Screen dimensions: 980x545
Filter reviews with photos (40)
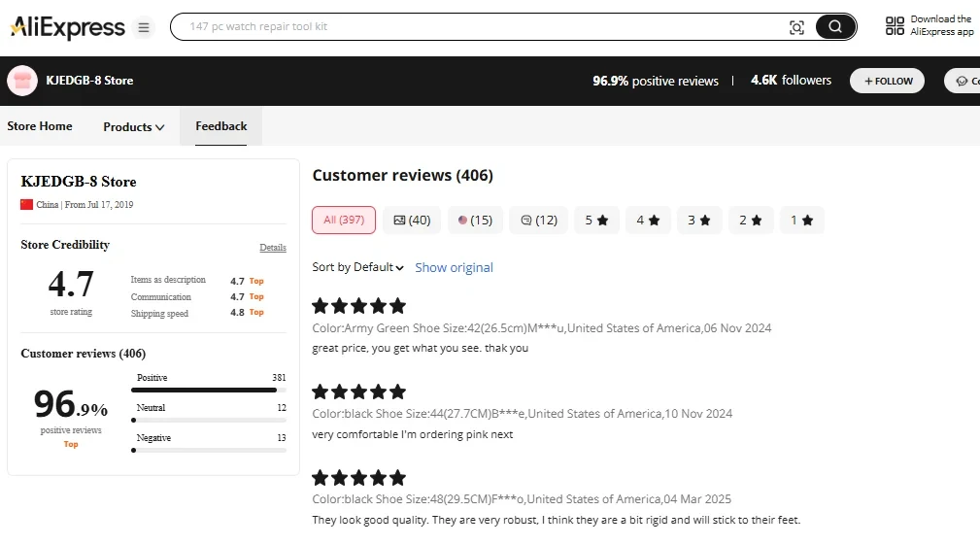pyautogui.click(x=412, y=220)
